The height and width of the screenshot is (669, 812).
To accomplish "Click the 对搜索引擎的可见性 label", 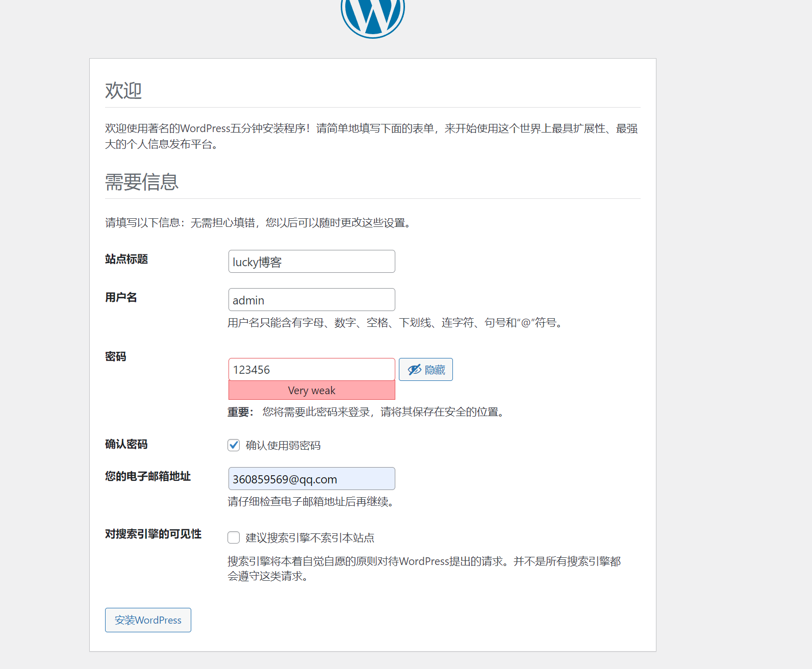I will click(x=153, y=534).
